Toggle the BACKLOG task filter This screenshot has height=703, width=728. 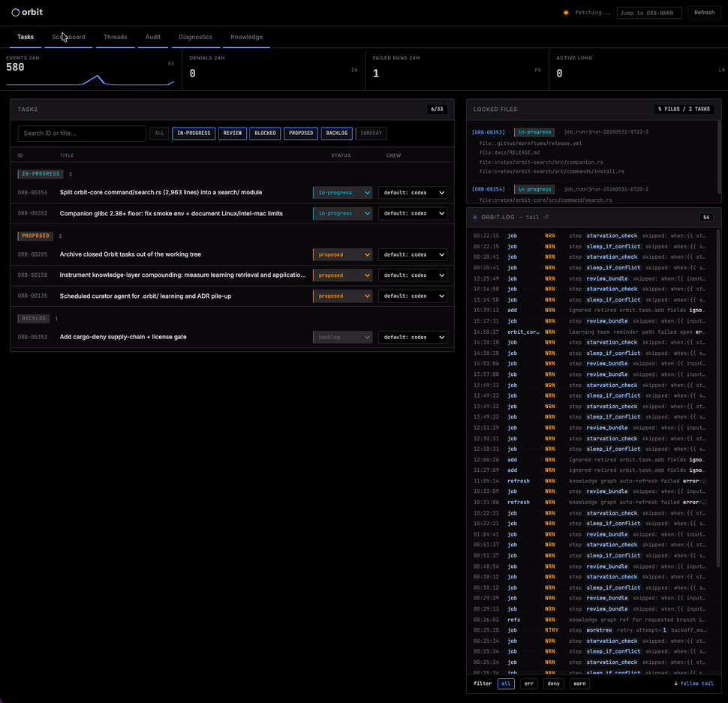click(x=337, y=134)
